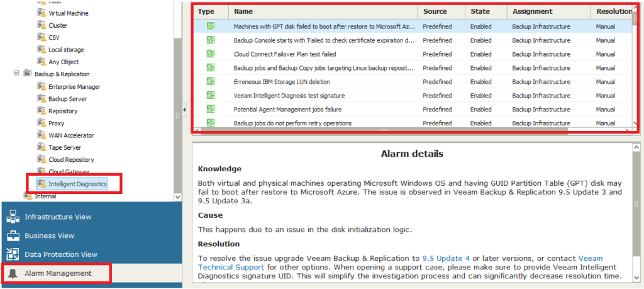The height and width of the screenshot is (289, 644).
Task: Click the alarm list horizontal scrollbar
Action: coord(384,130)
